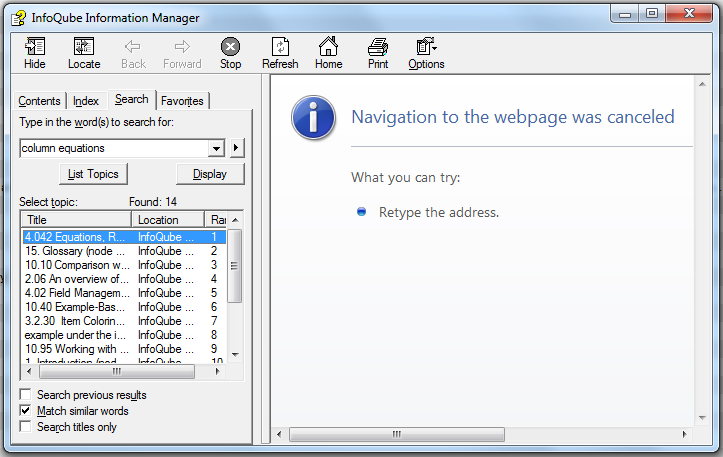Go forward with the Forward arrow
The image size is (723, 457).
pos(182,53)
